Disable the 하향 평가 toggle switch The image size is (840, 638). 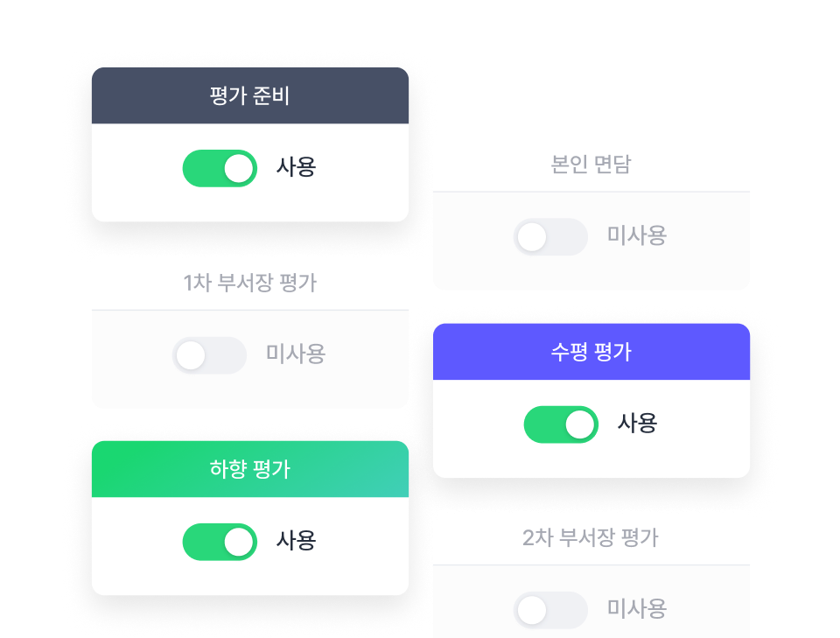coord(220,542)
